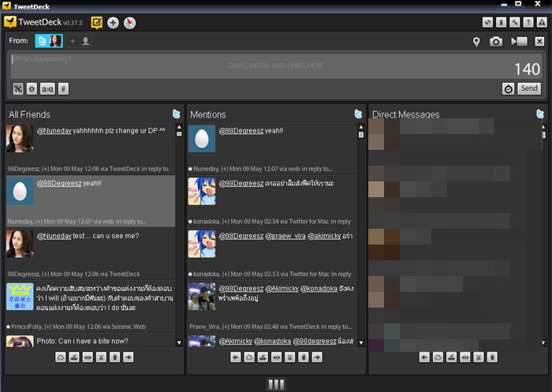Click @konadoka link in Praew_Vira's tweet
Viewport: 552px width, 392px height.
point(319,289)
